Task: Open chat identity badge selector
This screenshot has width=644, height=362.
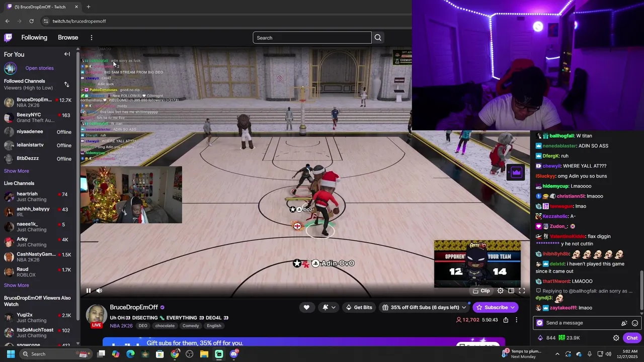Action: [540, 323]
